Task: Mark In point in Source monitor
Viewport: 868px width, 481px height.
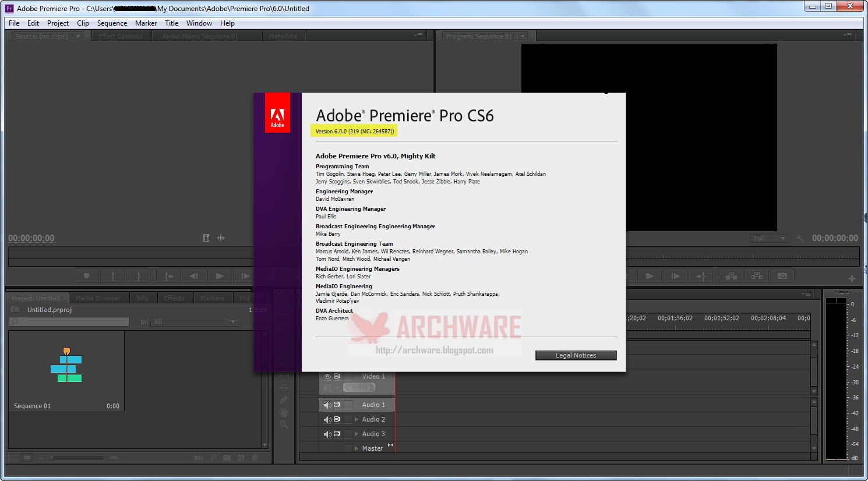Action: (x=113, y=276)
